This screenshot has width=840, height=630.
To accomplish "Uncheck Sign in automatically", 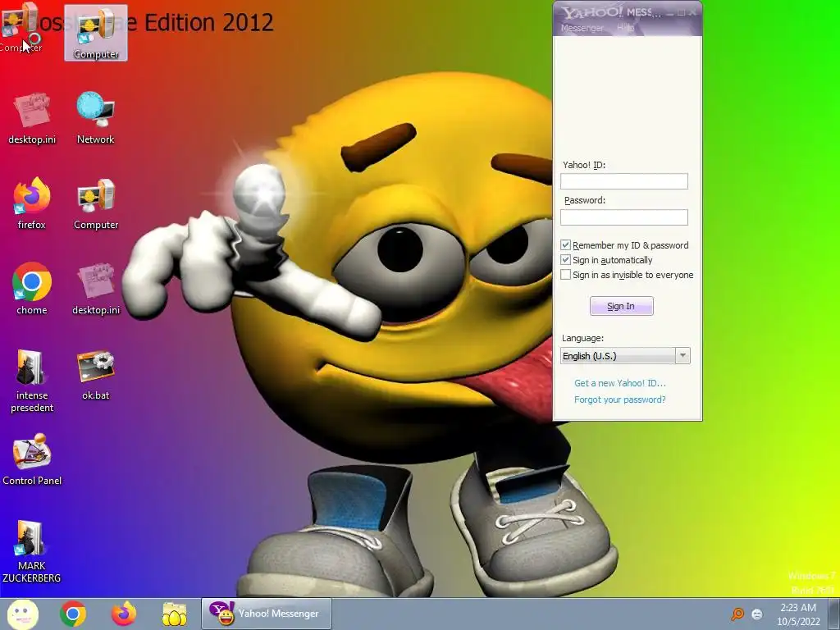I will point(565,260).
